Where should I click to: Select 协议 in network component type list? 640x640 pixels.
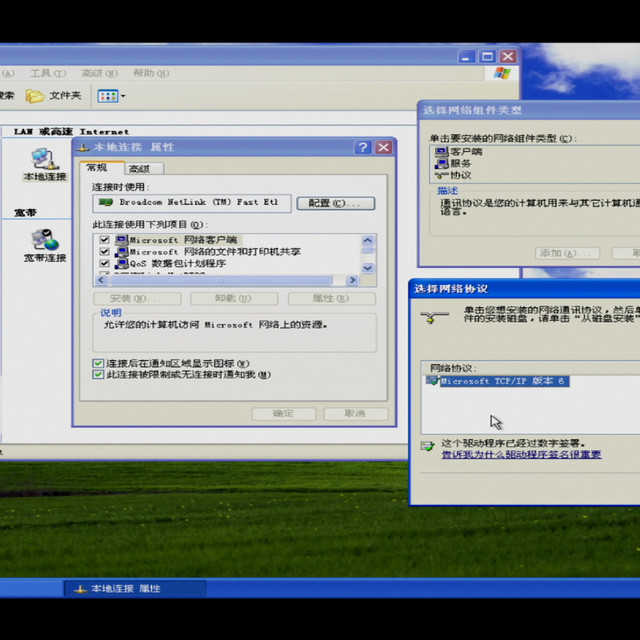point(460,176)
